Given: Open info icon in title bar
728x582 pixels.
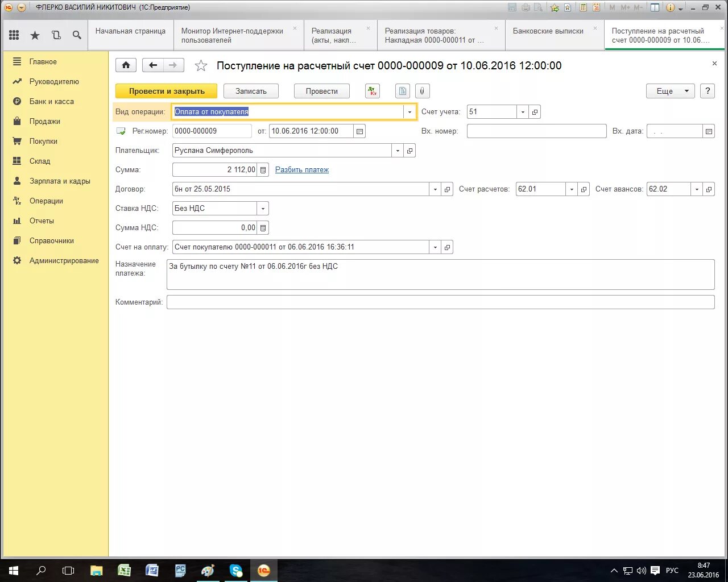Looking at the screenshot, I should pyautogui.click(x=670, y=7).
